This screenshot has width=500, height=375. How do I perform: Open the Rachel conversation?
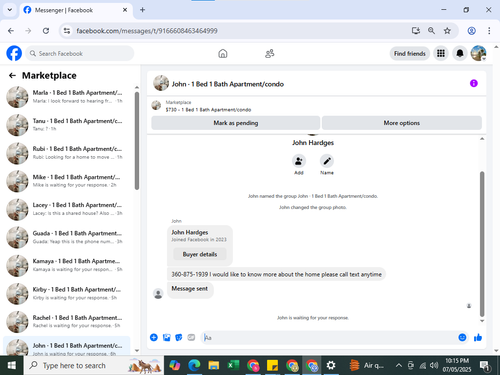[67, 322]
